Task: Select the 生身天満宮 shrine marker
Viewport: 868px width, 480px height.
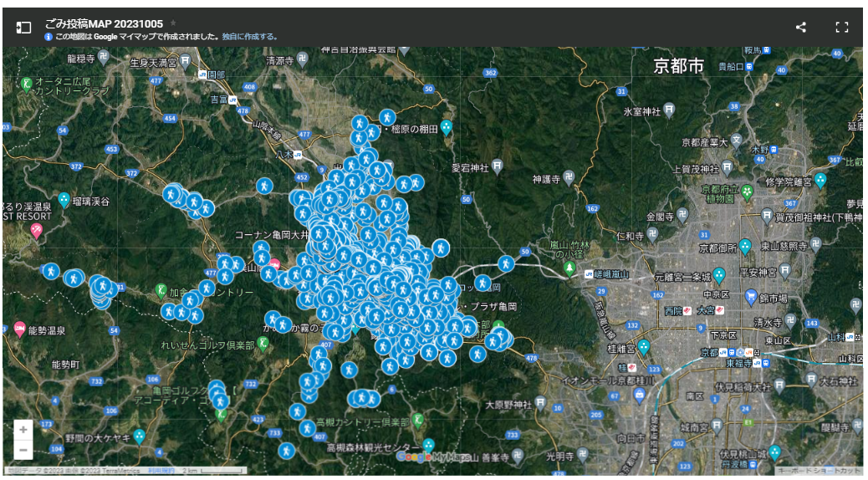Action: point(186,60)
